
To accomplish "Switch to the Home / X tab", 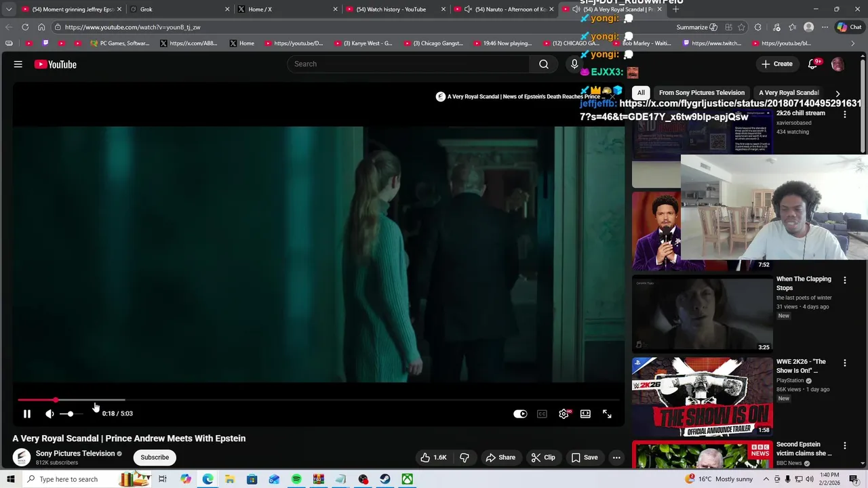I will pyautogui.click(x=288, y=9).
